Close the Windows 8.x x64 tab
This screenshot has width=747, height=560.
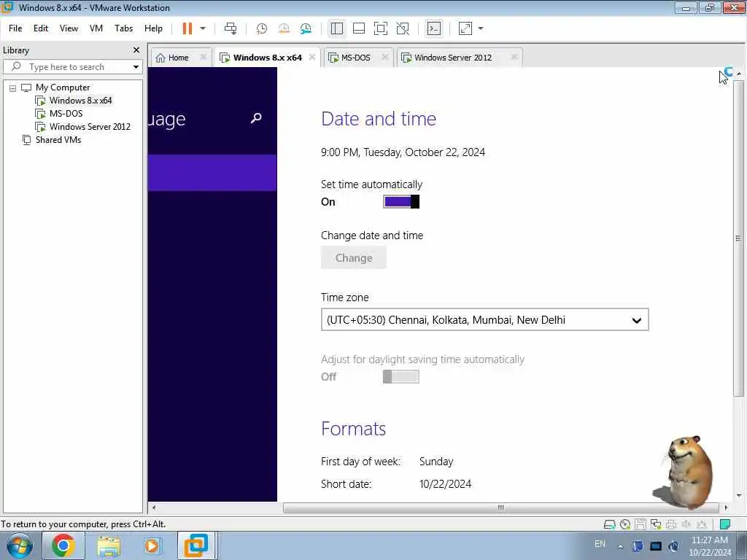[x=312, y=57]
